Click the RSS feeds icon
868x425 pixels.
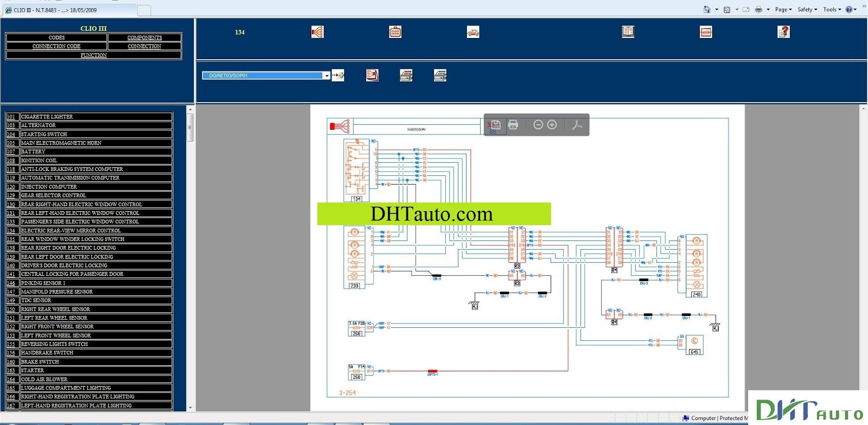tap(727, 9)
